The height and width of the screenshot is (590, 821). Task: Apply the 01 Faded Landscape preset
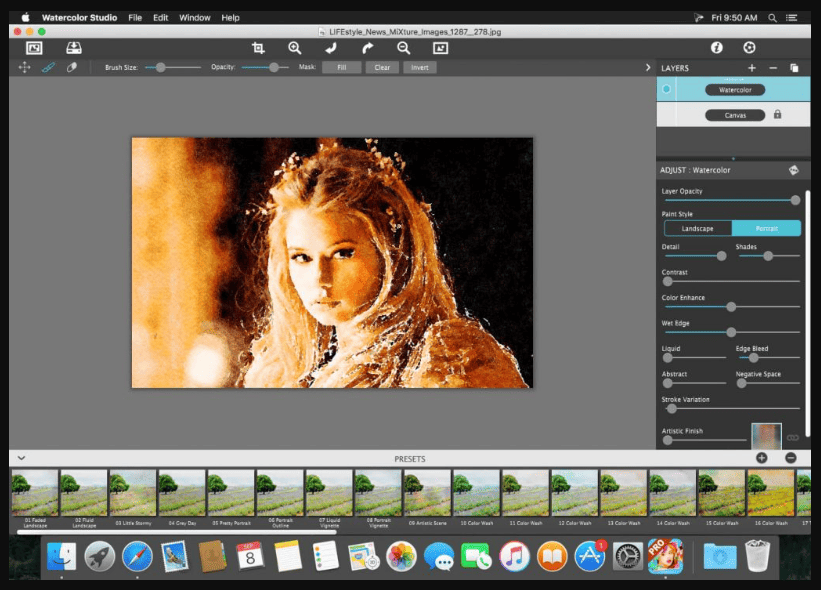[x=35, y=497]
